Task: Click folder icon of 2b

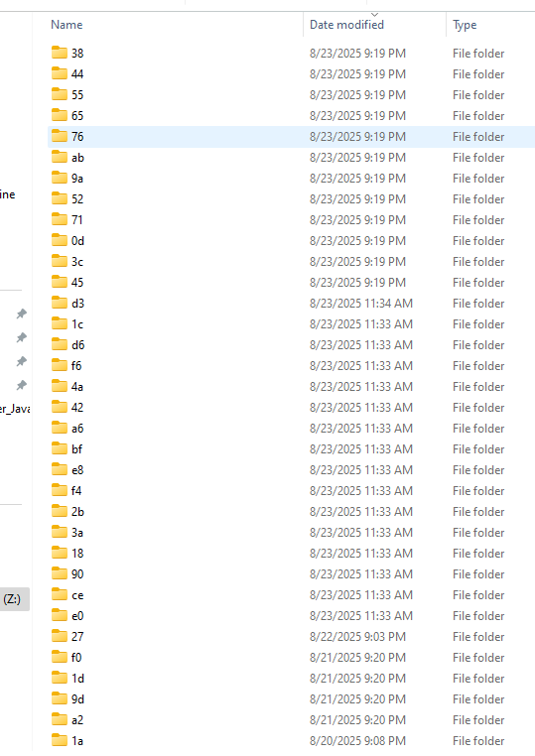Action: 60,511
